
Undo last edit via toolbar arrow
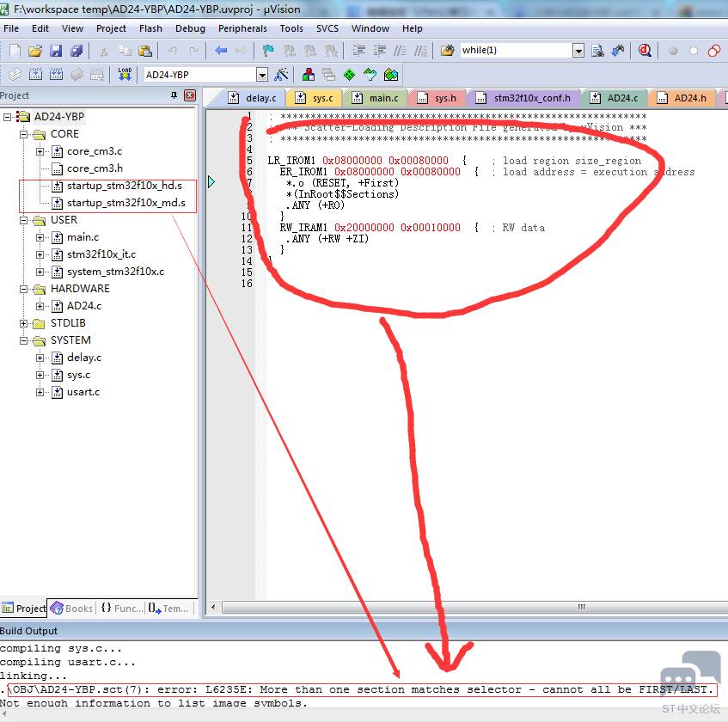tap(172, 51)
